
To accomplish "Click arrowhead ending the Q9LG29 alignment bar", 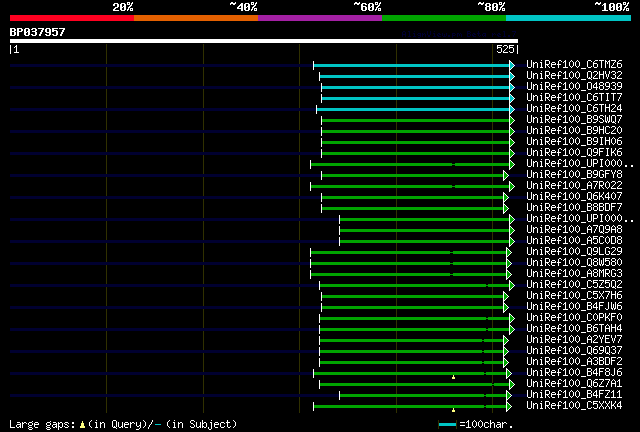I will pyautogui.click(x=509, y=253).
